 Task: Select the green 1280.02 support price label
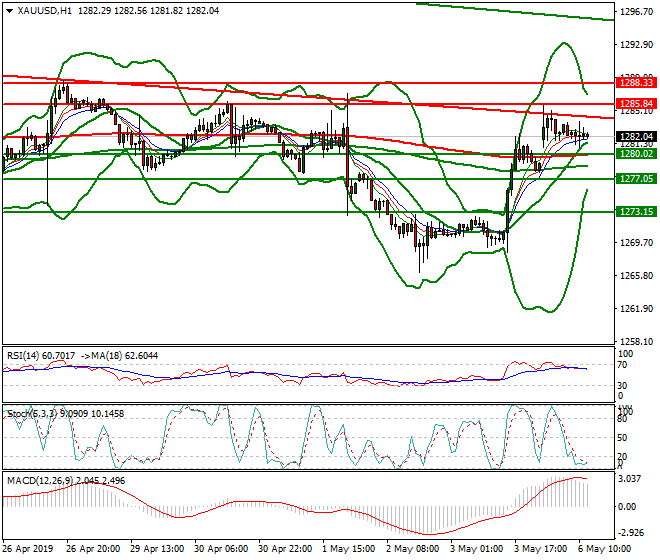coord(636,154)
